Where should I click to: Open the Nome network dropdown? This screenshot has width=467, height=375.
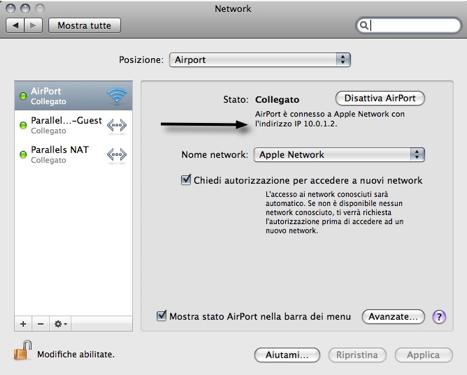pos(339,155)
